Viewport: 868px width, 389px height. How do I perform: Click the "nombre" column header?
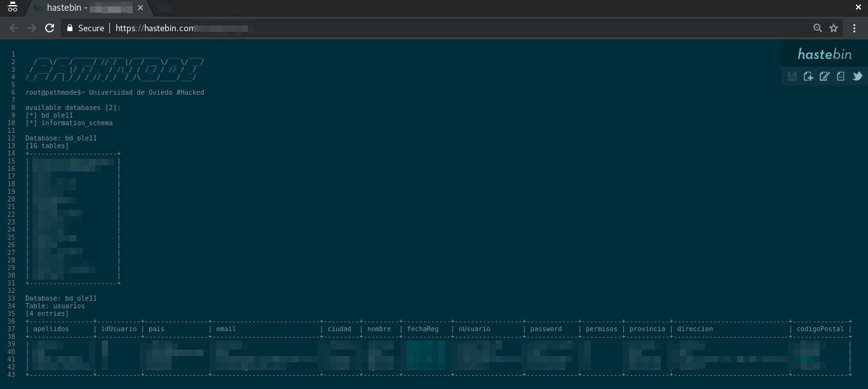pyautogui.click(x=379, y=329)
